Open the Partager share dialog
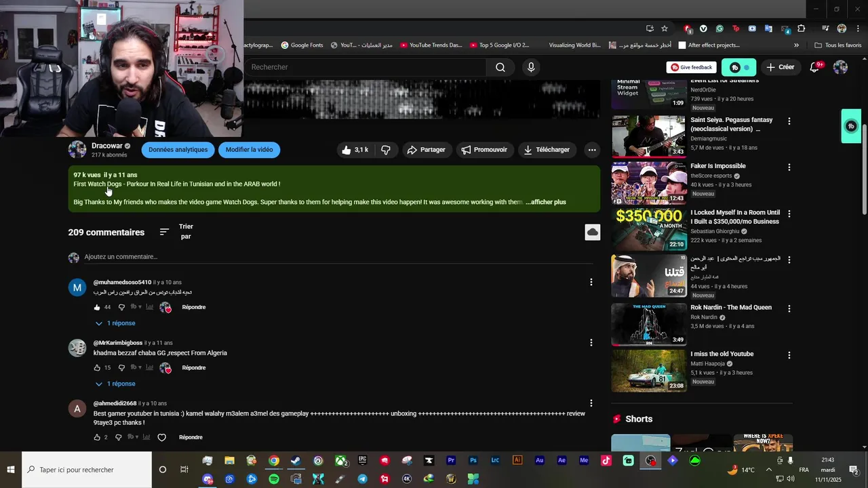This screenshot has height=488, width=868. coord(427,150)
